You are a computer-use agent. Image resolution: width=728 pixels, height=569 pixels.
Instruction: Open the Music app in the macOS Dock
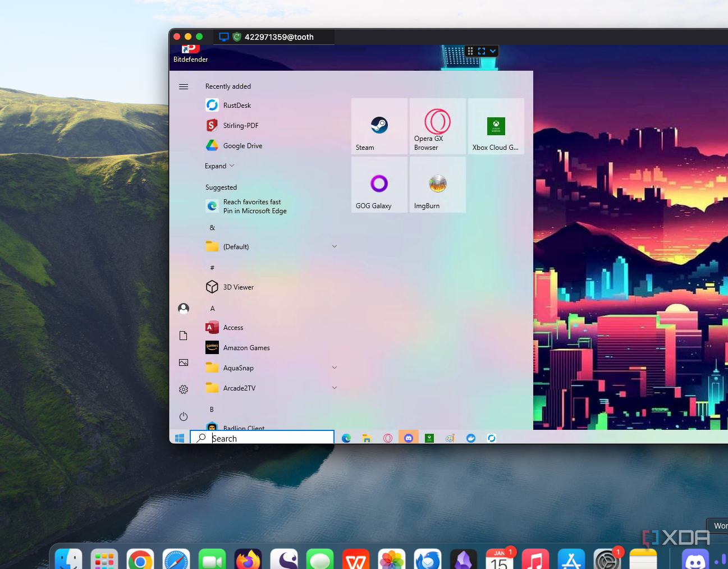click(535, 560)
